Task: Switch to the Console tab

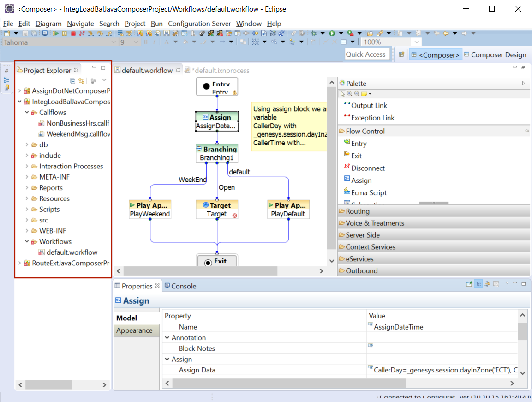Action: [180, 286]
